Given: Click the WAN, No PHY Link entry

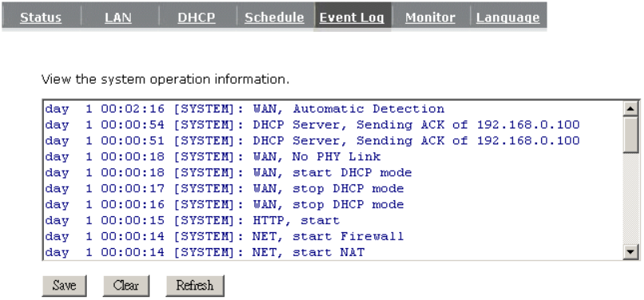Looking at the screenshot, I should [x=213, y=156].
